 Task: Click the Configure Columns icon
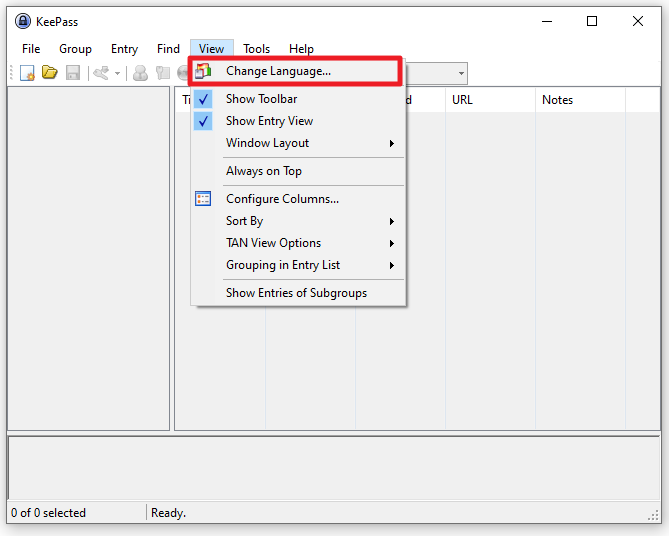tap(203, 199)
